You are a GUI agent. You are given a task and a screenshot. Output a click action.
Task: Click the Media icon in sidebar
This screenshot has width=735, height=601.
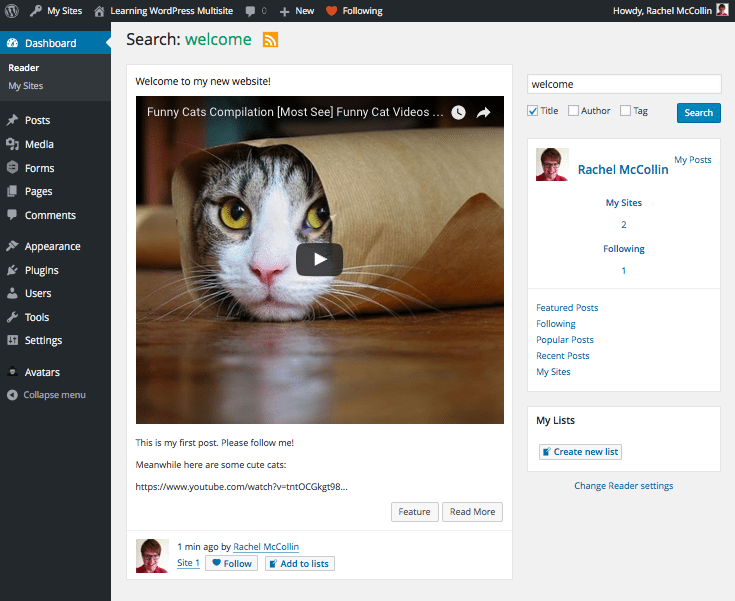coord(12,144)
